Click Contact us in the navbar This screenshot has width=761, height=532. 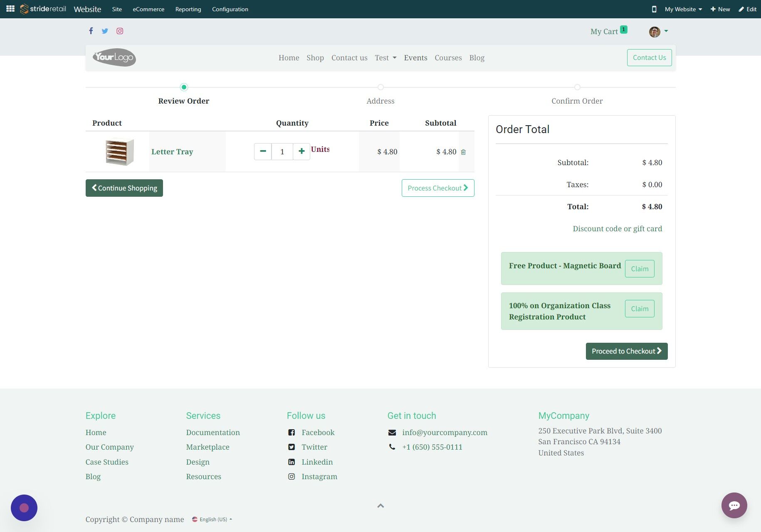pos(349,58)
